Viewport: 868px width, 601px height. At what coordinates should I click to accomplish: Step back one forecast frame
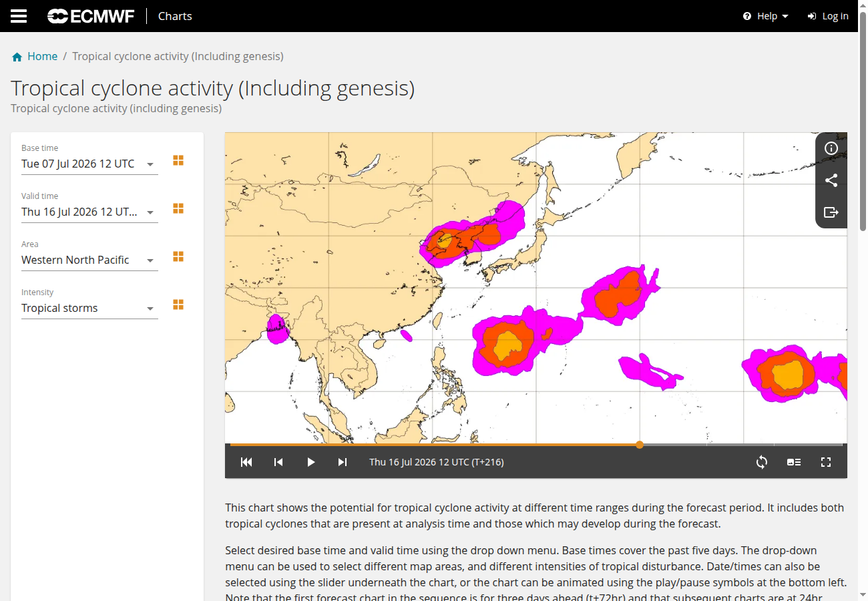pos(278,462)
